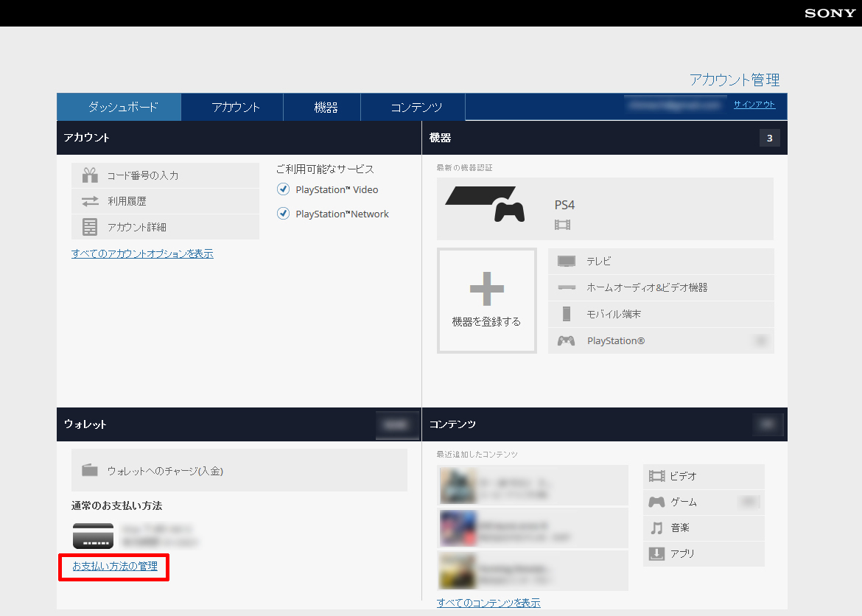
Task: Open the first recently added content thumbnail
Action: [x=458, y=485]
